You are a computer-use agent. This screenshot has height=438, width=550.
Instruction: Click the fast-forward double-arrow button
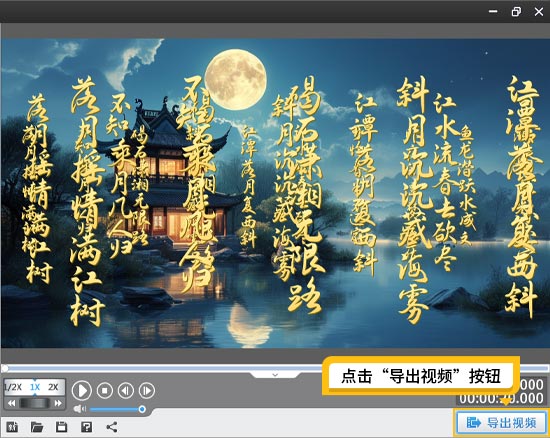[58, 403]
